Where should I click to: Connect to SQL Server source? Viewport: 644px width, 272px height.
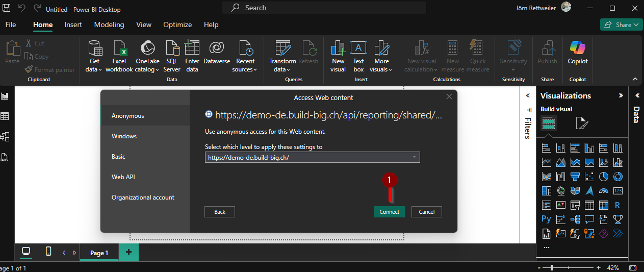click(172, 57)
